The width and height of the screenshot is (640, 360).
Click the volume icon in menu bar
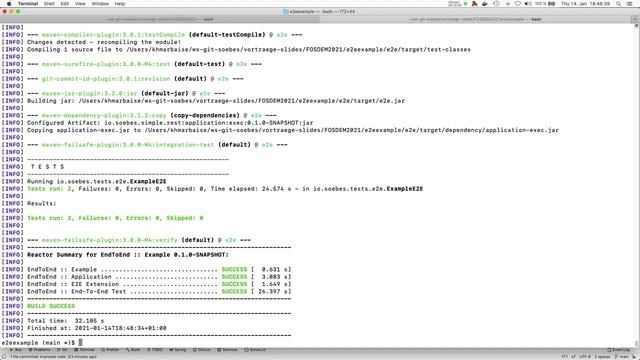[528, 4]
